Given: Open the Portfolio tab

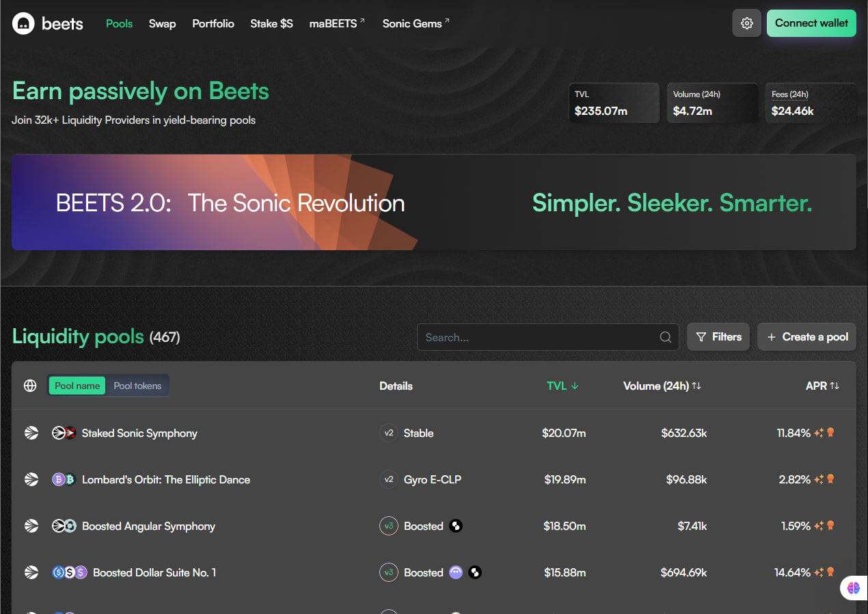Looking at the screenshot, I should (213, 23).
